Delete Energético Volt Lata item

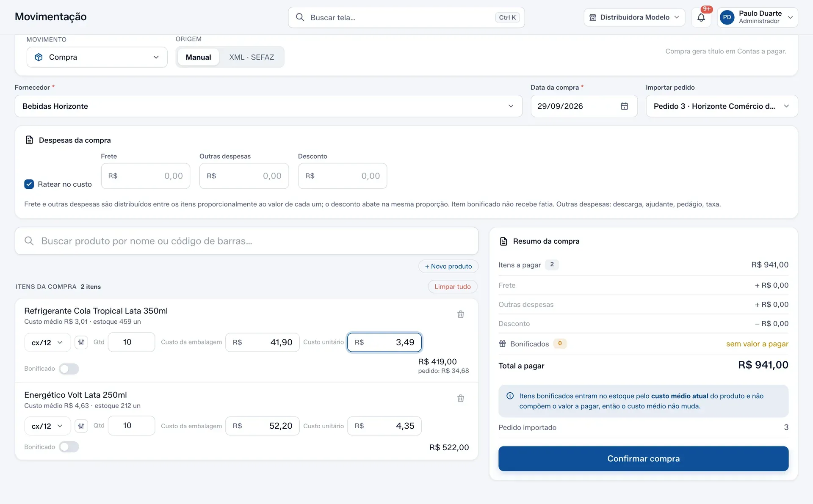[x=461, y=398]
